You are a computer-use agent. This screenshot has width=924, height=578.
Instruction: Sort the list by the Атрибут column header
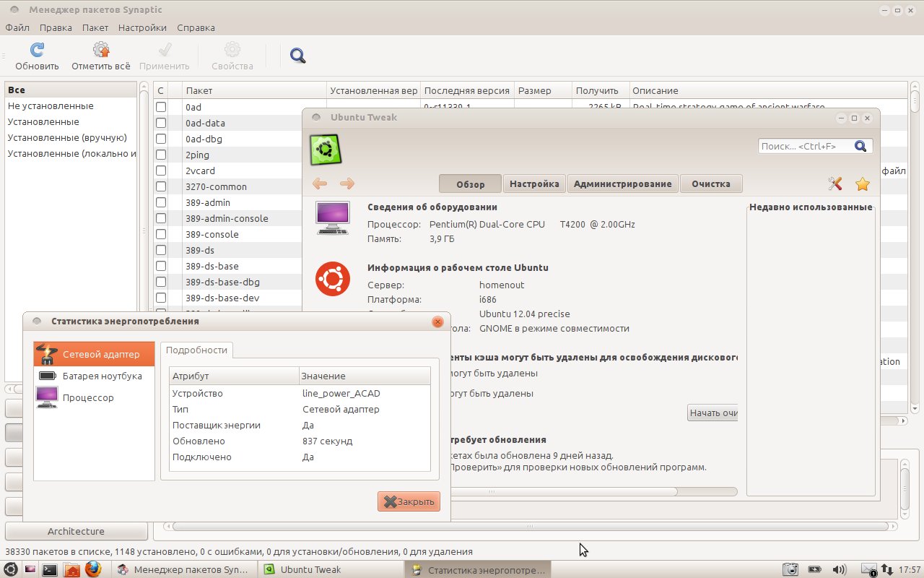234,376
